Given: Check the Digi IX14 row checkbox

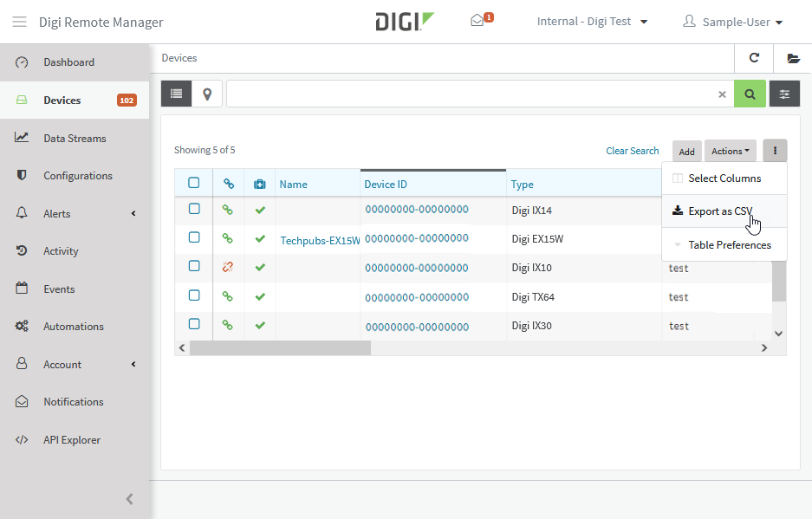Looking at the screenshot, I should coord(194,209).
